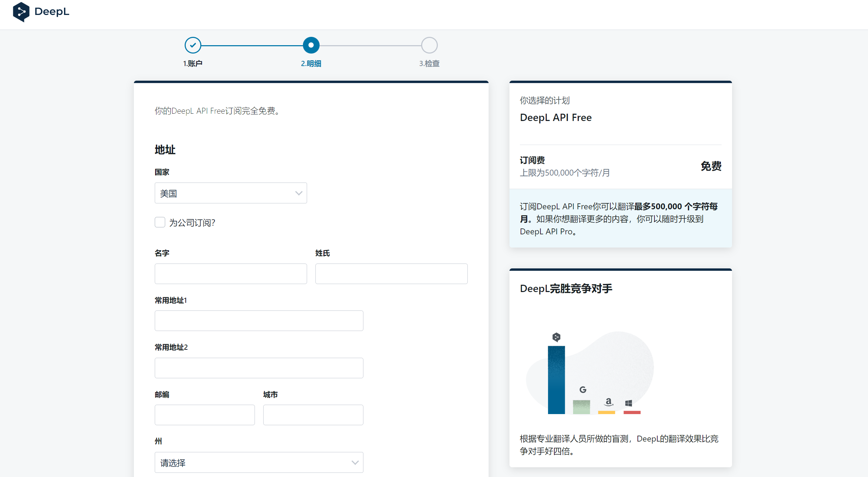Click the active step 2 circle
This screenshot has width=868, height=477.
tap(311, 45)
